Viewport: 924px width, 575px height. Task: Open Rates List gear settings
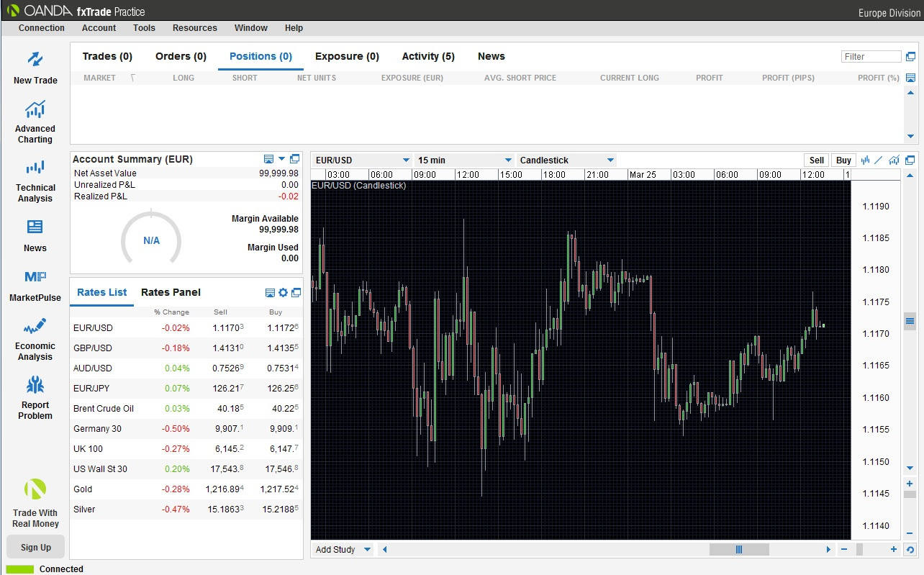point(283,293)
